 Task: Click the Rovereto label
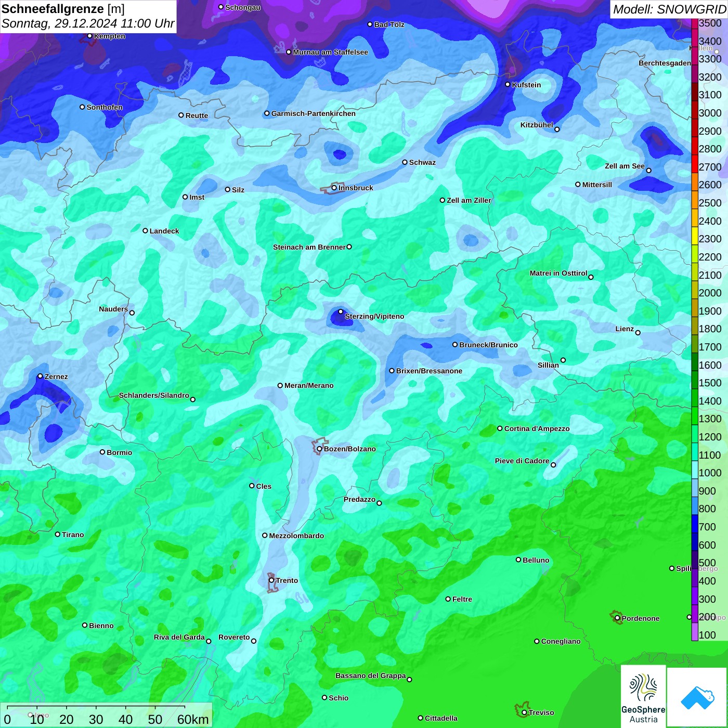point(234,637)
